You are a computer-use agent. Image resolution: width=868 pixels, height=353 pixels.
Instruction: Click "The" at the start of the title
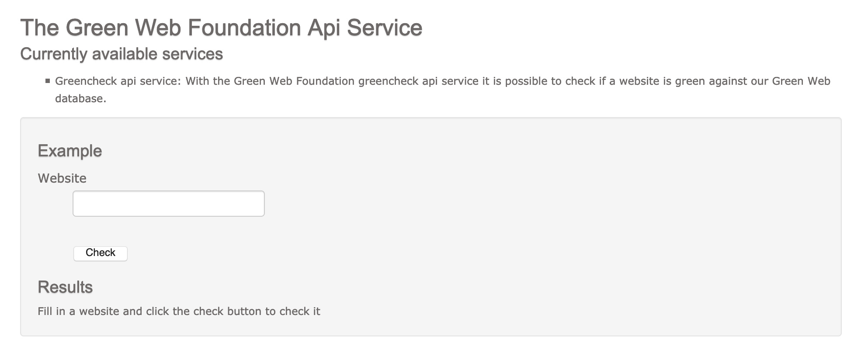[40, 28]
